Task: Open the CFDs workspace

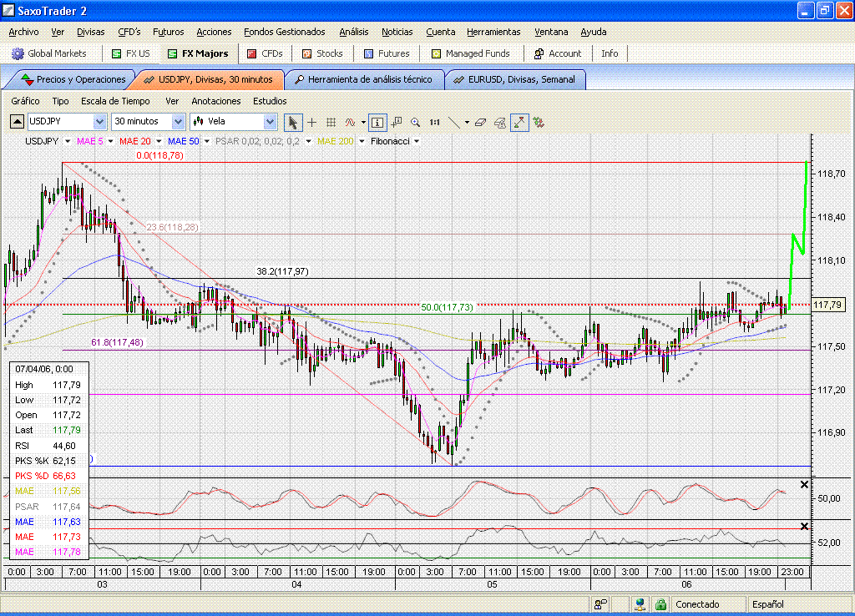Action: pyautogui.click(x=265, y=53)
